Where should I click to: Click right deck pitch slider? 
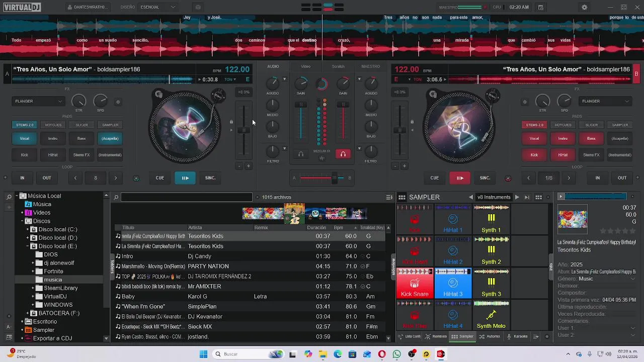pyautogui.click(x=399, y=130)
